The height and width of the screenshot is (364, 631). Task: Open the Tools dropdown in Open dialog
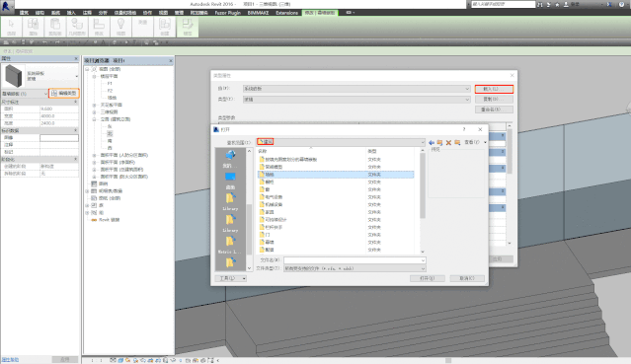coord(230,278)
